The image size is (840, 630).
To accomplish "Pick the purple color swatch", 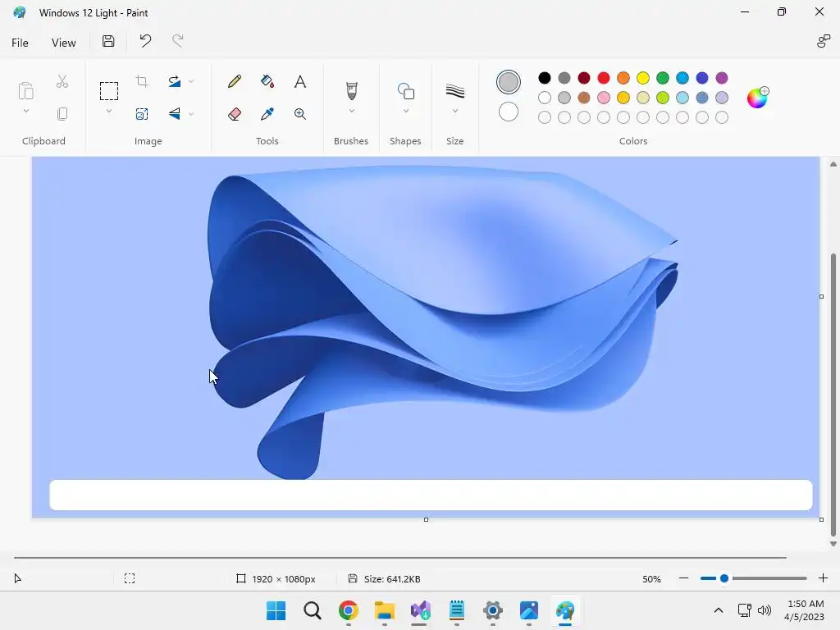I will coord(722,78).
